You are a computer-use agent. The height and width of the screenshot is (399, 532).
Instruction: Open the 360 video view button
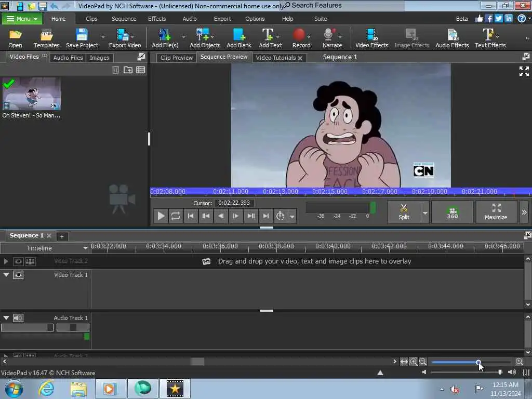pyautogui.click(x=452, y=212)
